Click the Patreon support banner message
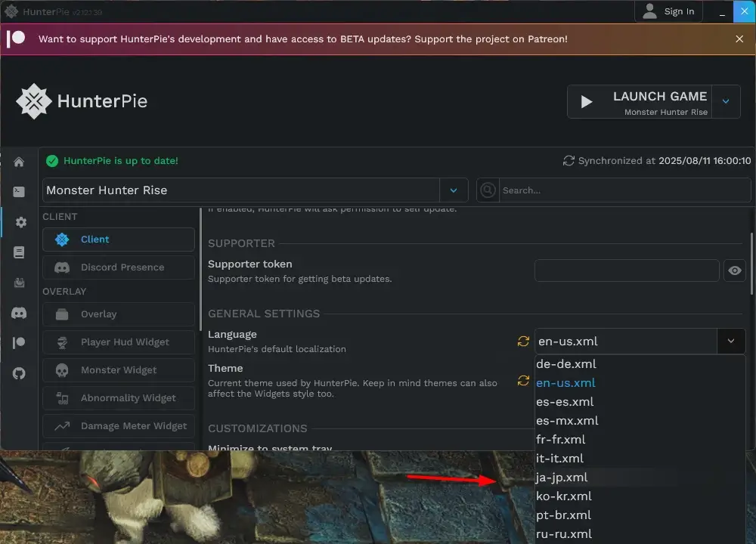The width and height of the screenshot is (756, 544). point(303,39)
